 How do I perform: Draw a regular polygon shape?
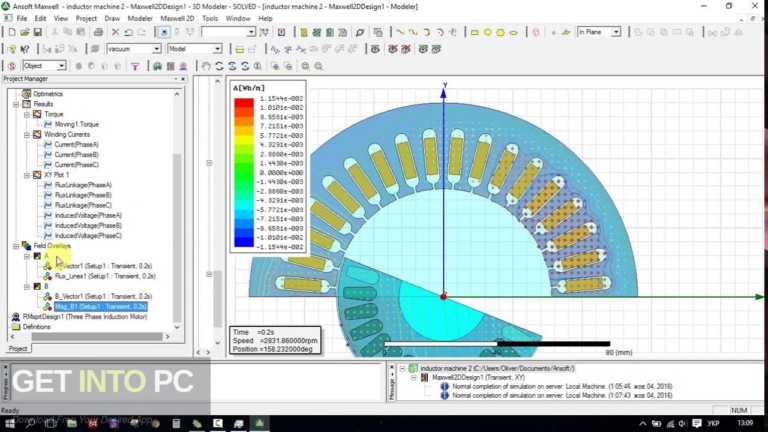(500, 32)
